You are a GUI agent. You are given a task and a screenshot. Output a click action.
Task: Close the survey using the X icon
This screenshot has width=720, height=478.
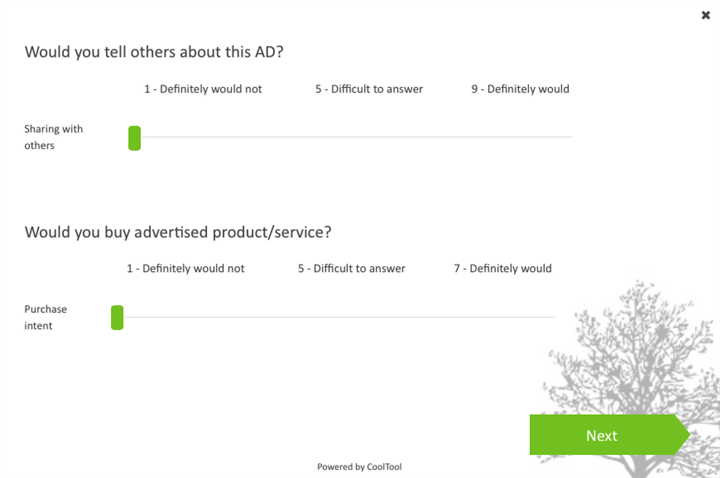pyautogui.click(x=706, y=15)
